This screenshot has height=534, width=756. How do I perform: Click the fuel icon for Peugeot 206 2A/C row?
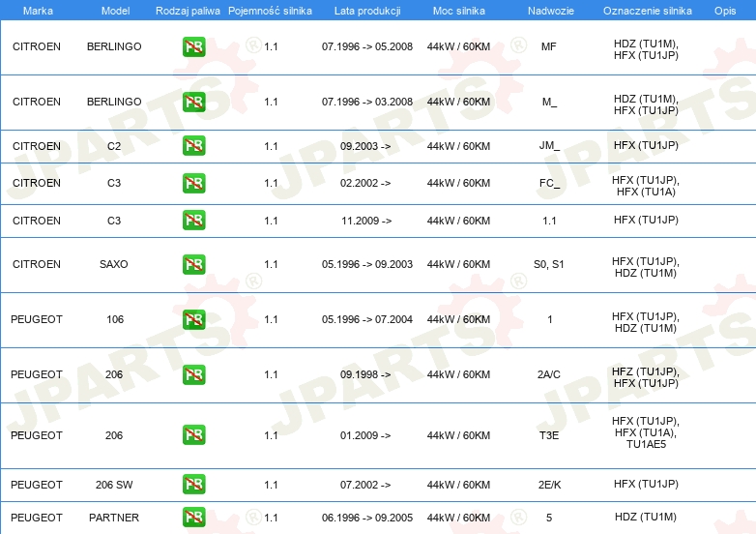coord(193,374)
